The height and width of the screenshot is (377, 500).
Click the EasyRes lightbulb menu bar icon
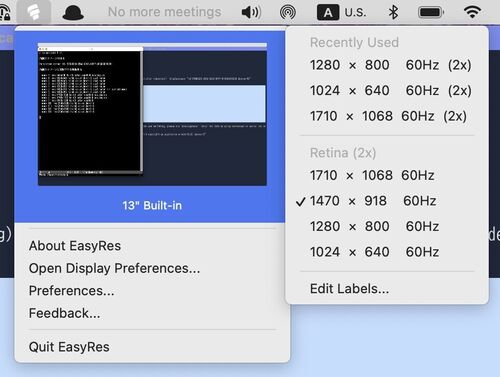[34, 12]
